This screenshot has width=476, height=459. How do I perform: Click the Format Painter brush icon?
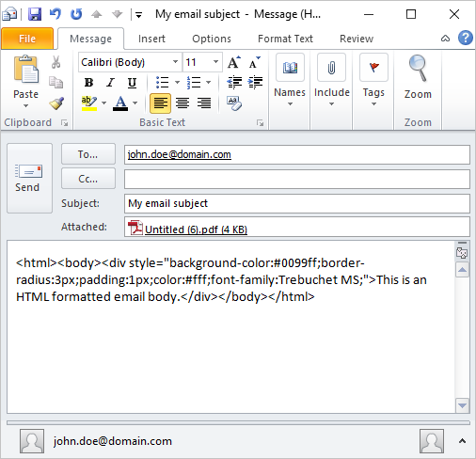(56, 103)
